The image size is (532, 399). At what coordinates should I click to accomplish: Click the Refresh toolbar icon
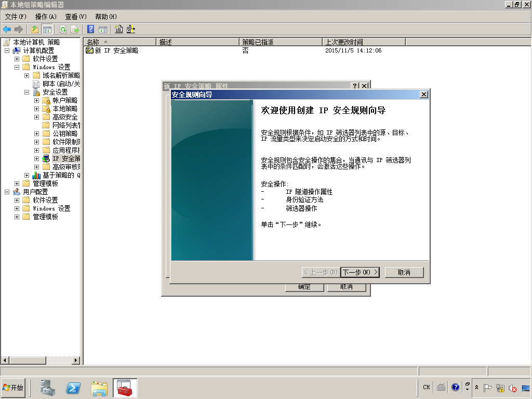[x=63, y=30]
